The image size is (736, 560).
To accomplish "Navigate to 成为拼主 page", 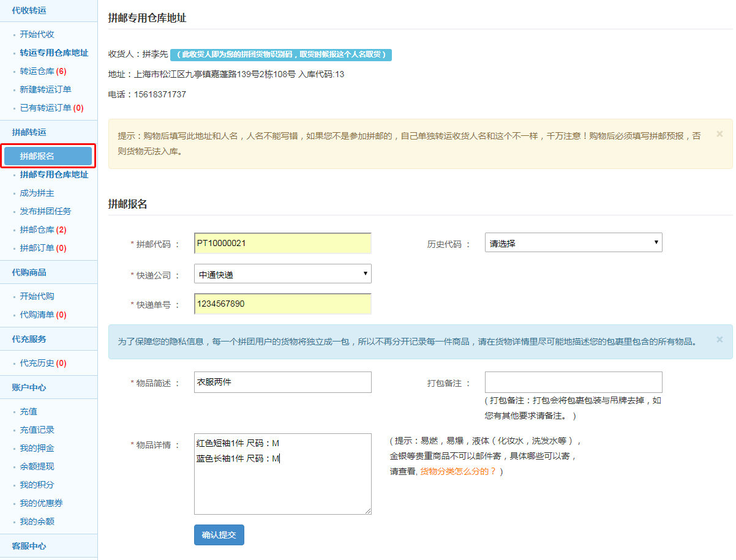I will click(x=37, y=193).
